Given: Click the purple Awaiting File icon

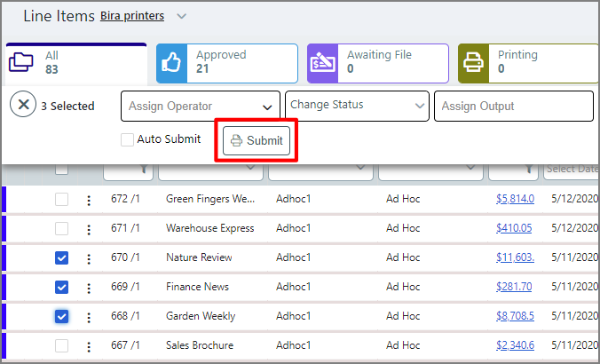Looking at the screenshot, I should click(322, 63).
